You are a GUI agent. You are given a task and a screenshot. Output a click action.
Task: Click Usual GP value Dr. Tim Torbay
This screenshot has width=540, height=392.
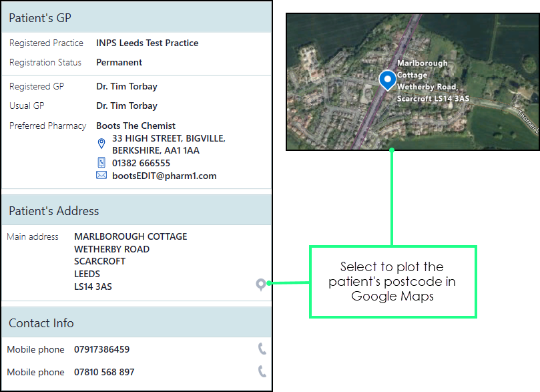point(127,106)
